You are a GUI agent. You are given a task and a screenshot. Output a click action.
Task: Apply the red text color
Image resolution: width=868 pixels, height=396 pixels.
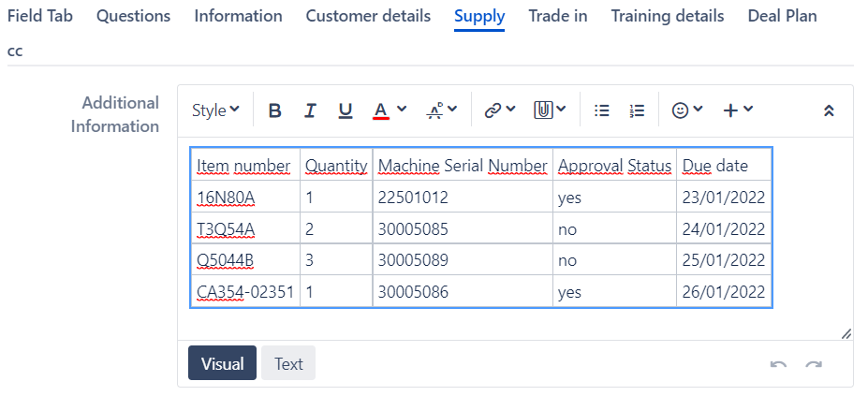tap(381, 110)
